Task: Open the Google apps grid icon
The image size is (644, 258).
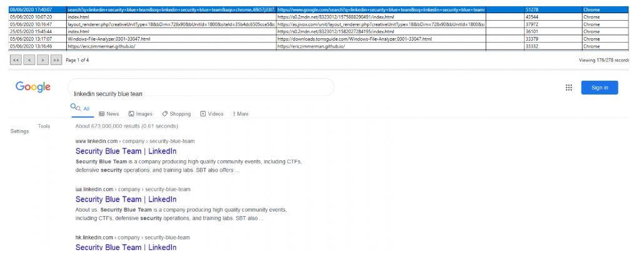Action: [568, 87]
